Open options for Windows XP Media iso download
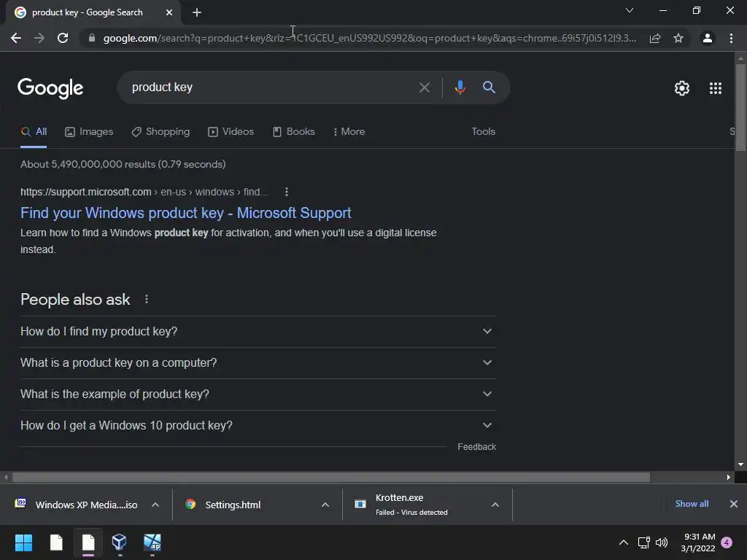Image resolution: width=747 pixels, height=560 pixels. (x=155, y=505)
